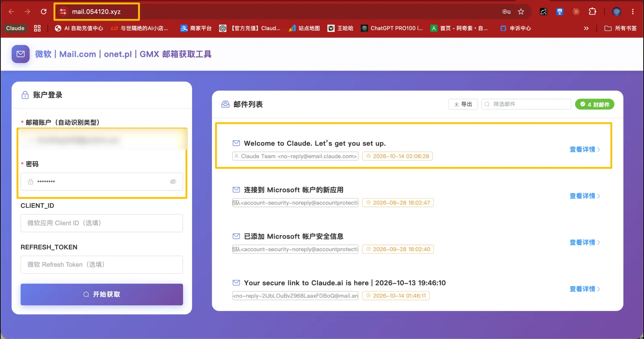Click the address bar URL mail.054120.xyz
Image resolution: width=644 pixels, height=339 pixels.
coord(96,12)
